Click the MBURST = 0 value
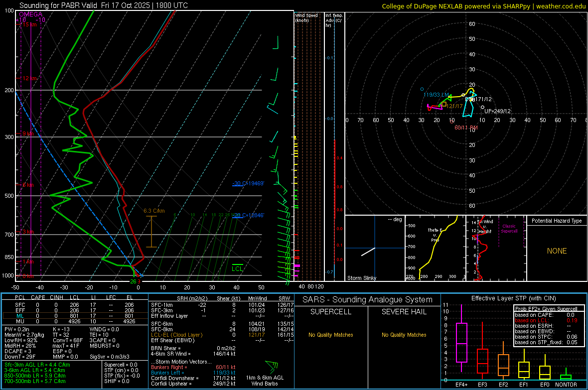 point(105,346)
